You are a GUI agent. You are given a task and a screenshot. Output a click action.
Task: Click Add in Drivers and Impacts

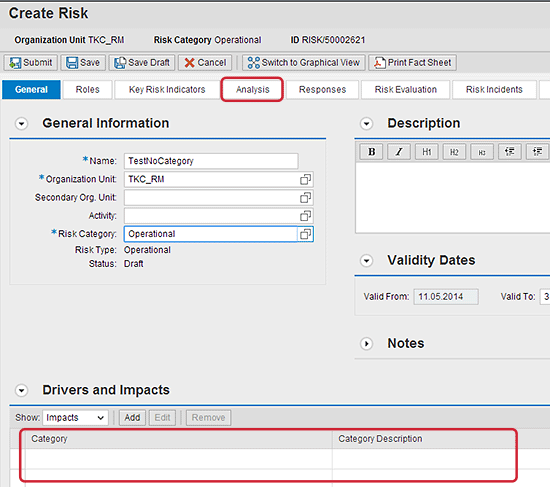pyautogui.click(x=132, y=418)
